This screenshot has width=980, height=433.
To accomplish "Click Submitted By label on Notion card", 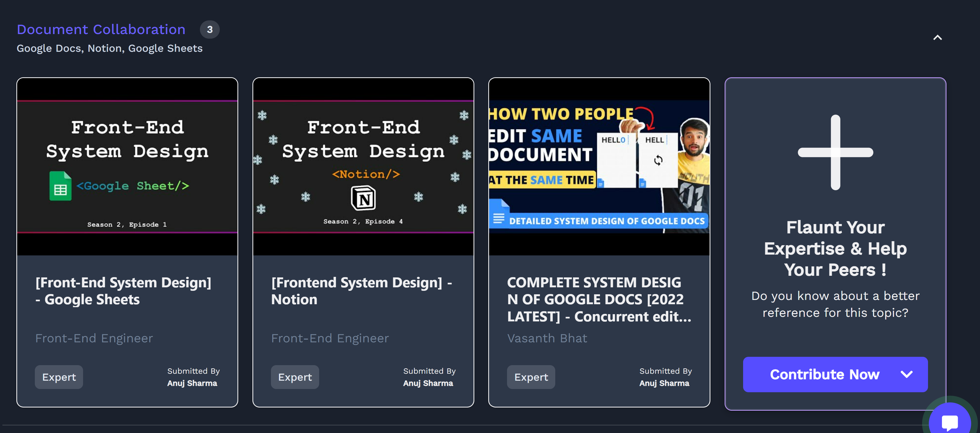I will (430, 371).
